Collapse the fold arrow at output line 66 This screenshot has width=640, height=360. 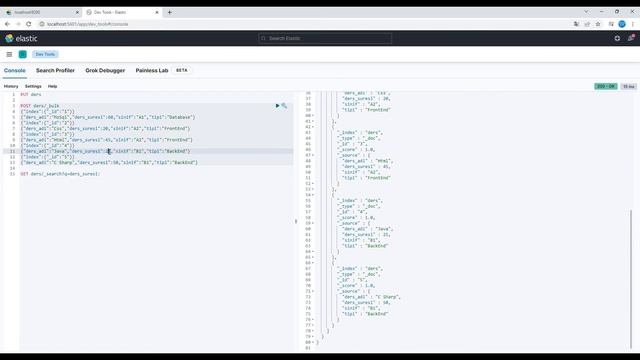(313, 263)
